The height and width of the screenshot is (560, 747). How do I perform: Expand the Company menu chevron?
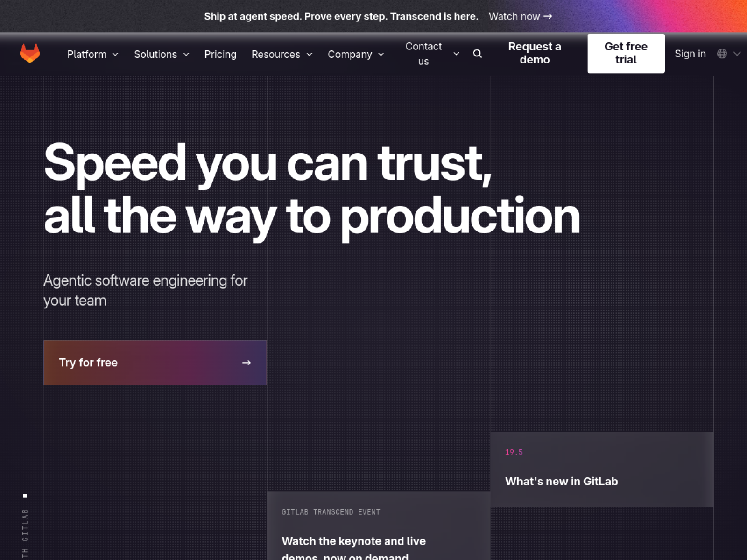(x=381, y=55)
